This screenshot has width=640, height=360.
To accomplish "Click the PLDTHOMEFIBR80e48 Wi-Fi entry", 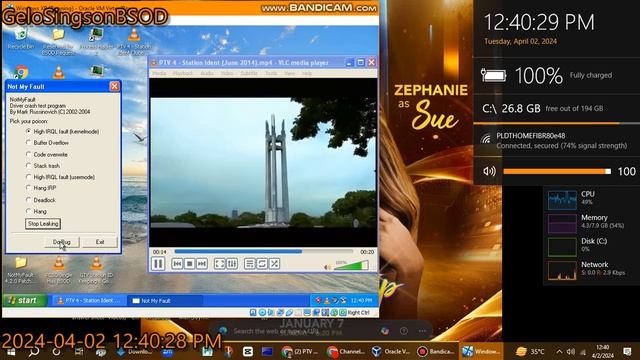I will [x=556, y=140].
